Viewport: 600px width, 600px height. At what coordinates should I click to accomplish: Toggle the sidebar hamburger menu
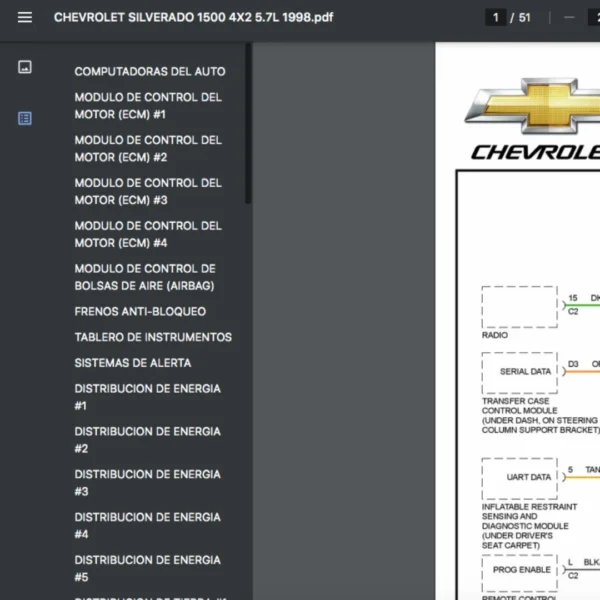click(x=25, y=17)
